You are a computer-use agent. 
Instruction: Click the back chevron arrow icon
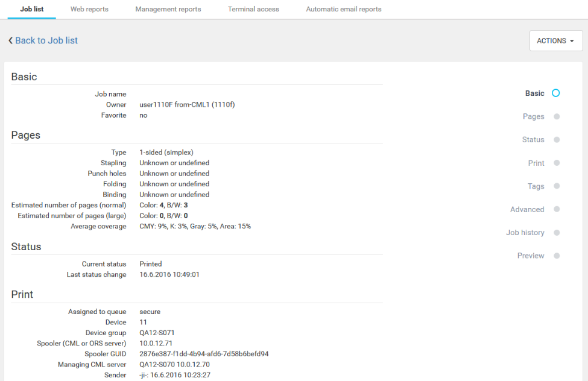[x=10, y=40]
